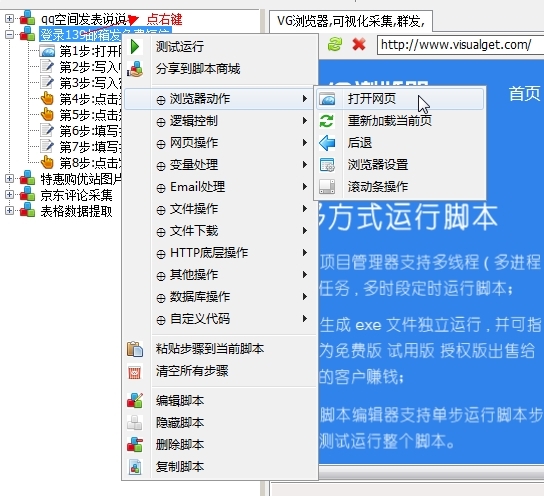Click the pencil note icon of 第2步
The height and width of the screenshot is (496, 544).
point(47,67)
